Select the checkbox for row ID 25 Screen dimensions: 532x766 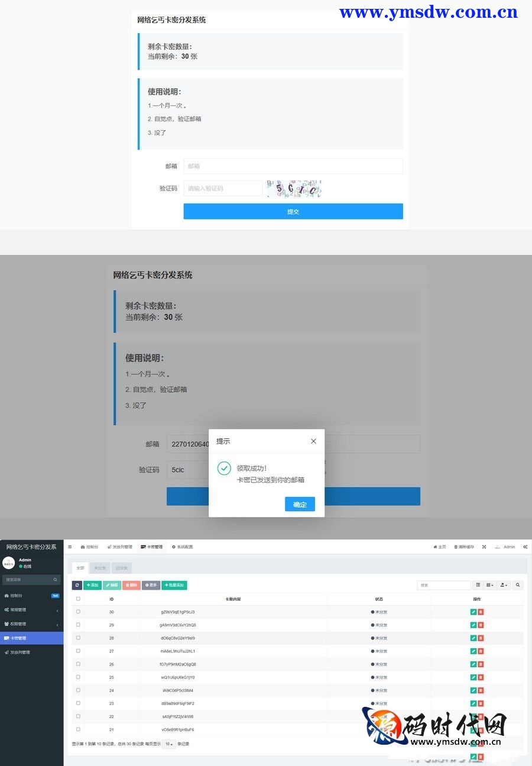pyautogui.click(x=78, y=677)
